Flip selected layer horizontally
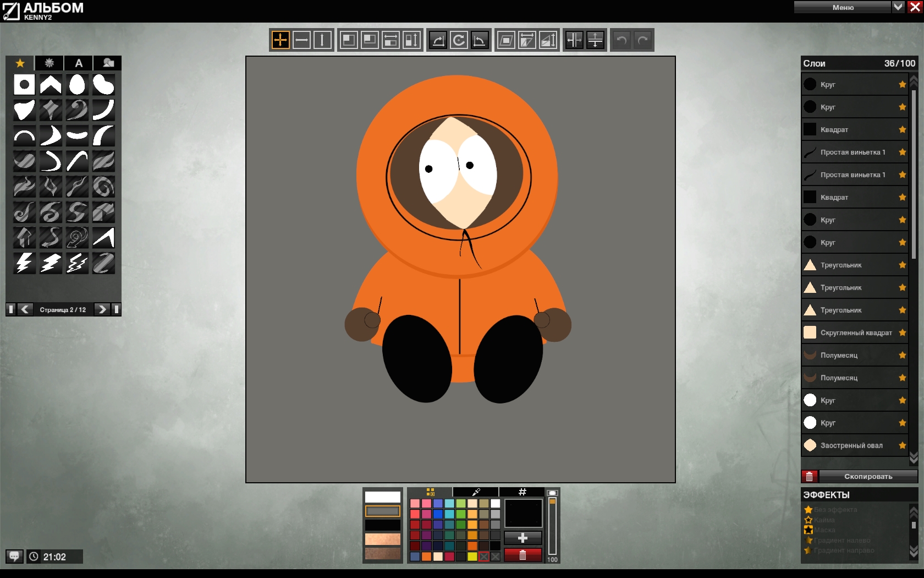Screen dimensions: 924x578 pyautogui.click(x=574, y=40)
